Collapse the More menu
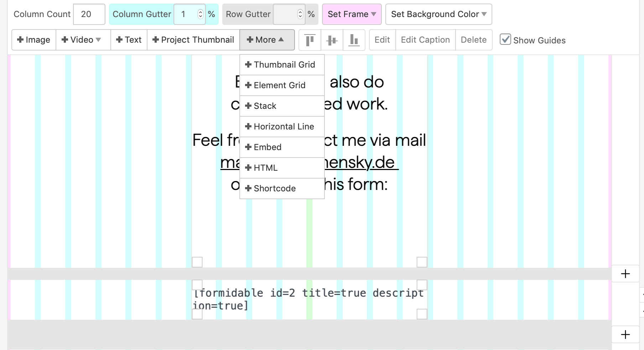This screenshot has height=350, width=644. pyautogui.click(x=267, y=40)
